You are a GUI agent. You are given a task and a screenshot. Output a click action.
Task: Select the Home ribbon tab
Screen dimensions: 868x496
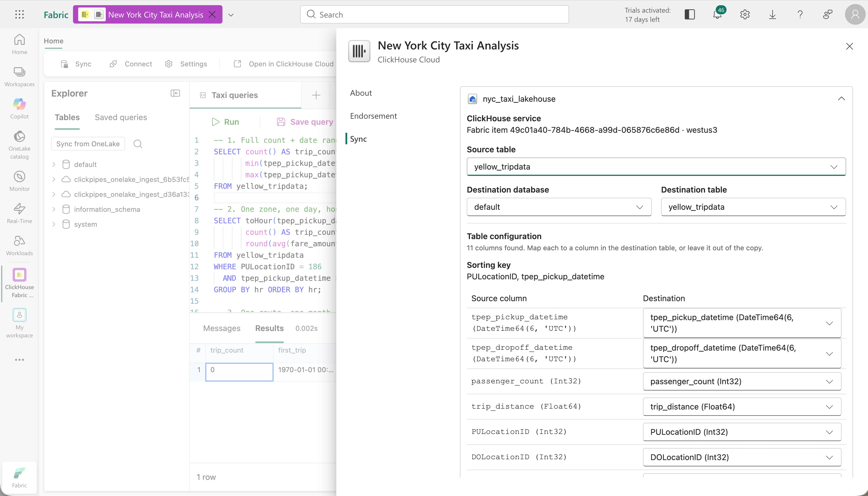53,41
